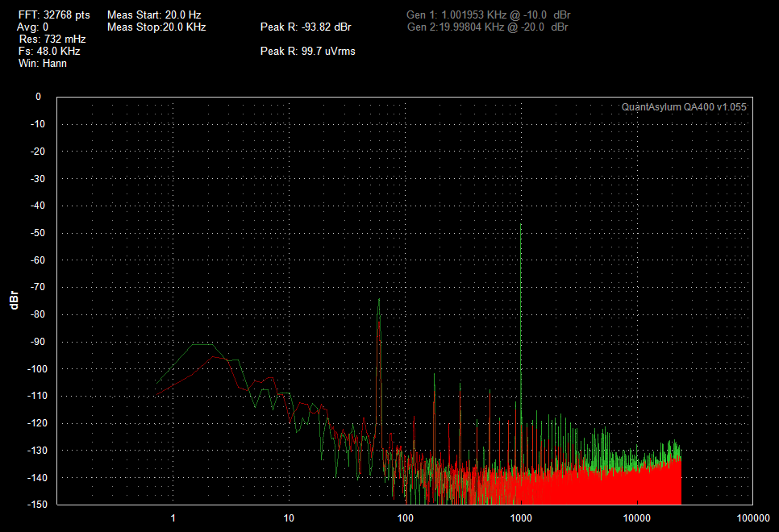Click Peak R: -93.82 dBr readout
Image resolution: width=779 pixels, height=532 pixels.
pos(306,27)
